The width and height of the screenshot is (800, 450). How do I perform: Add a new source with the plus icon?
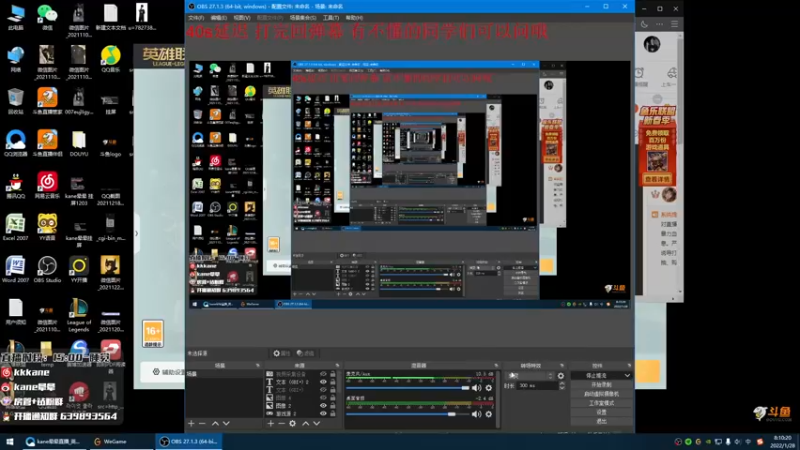pos(270,423)
